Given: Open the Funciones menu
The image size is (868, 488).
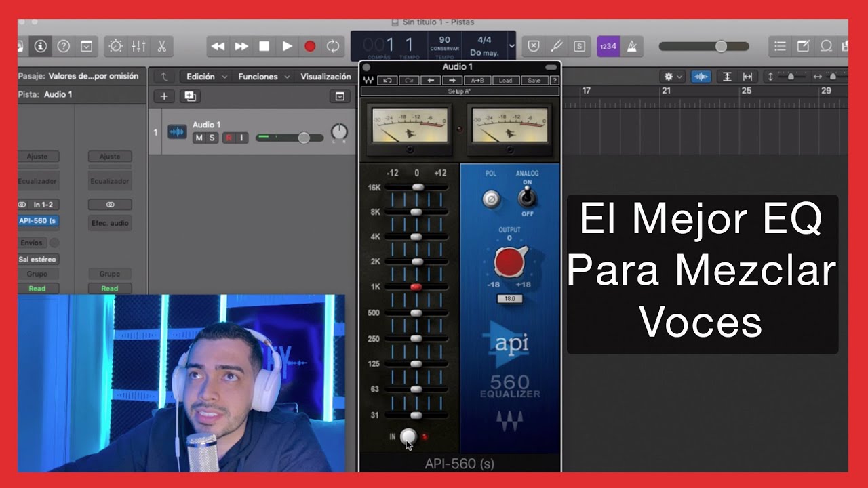Looking at the screenshot, I should (x=263, y=77).
